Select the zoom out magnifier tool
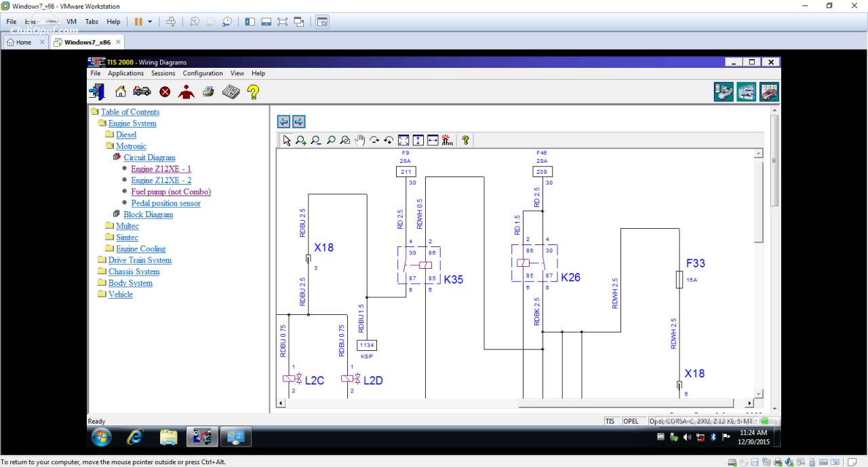Screen dimensions: 868x467 click(316, 141)
